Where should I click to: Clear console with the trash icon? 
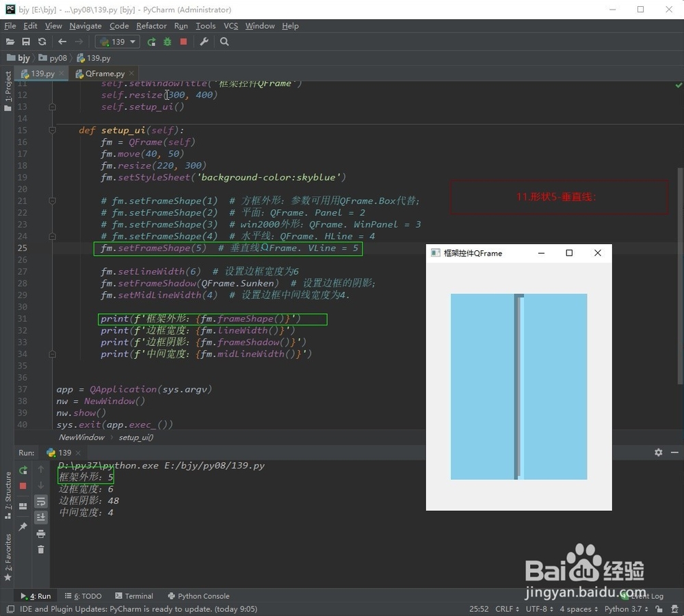40,550
